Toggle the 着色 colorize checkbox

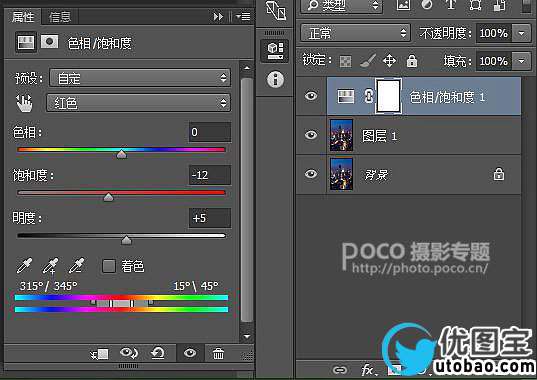[109, 266]
